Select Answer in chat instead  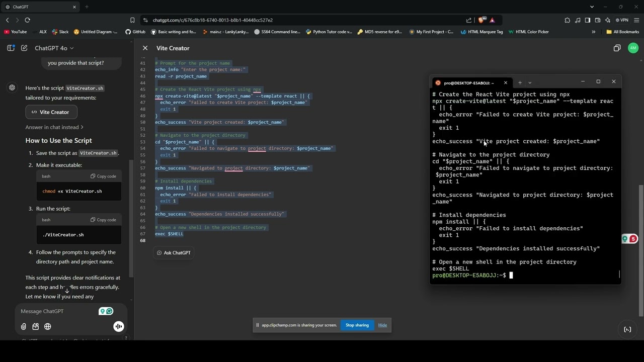tap(54, 127)
